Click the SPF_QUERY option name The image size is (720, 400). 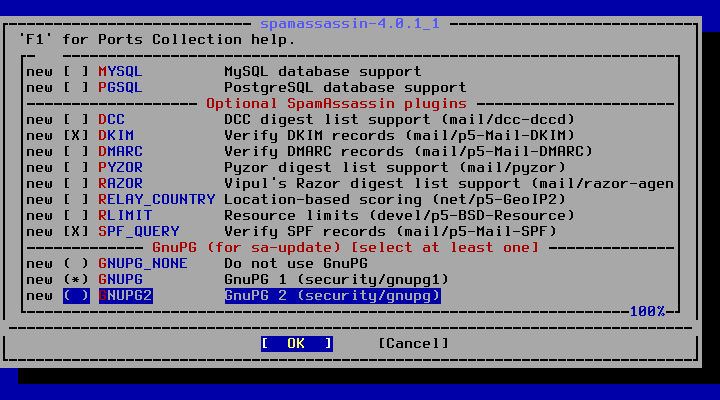coord(139,231)
